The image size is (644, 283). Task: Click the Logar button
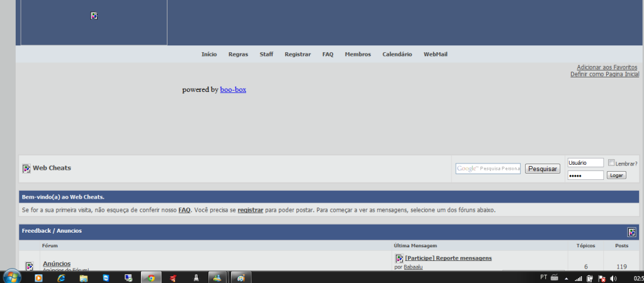[x=616, y=175]
